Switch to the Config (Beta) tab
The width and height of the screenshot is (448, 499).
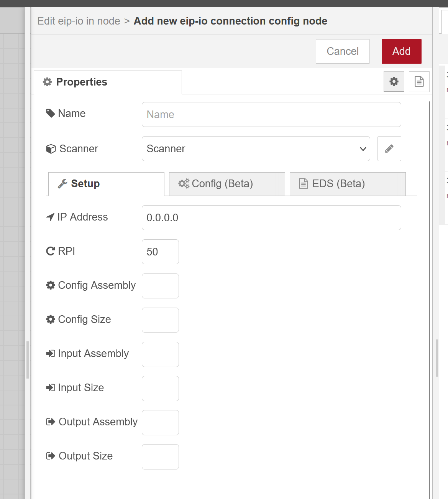[227, 184]
